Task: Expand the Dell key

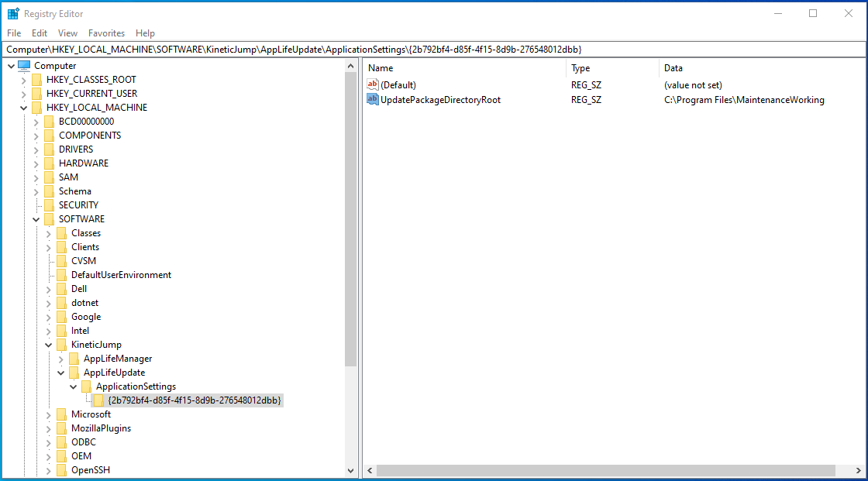Action: 48,289
